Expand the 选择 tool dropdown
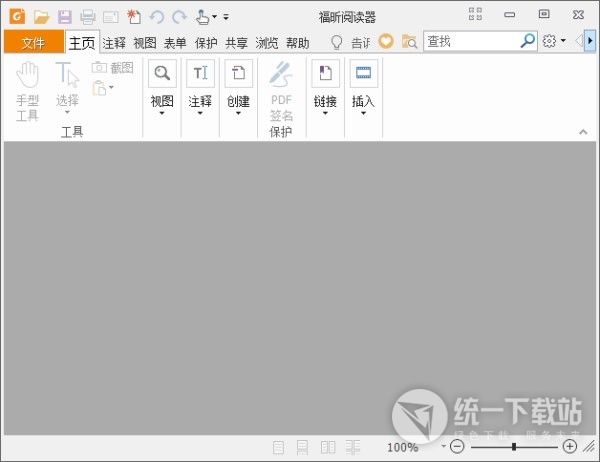Viewport: 600px width, 462px height. (67, 112)
